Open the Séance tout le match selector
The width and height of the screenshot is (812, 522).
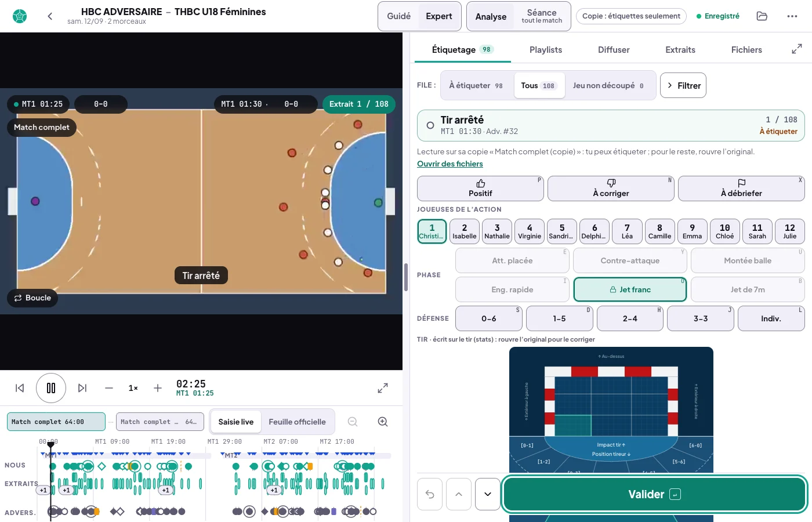coord(542,16)
